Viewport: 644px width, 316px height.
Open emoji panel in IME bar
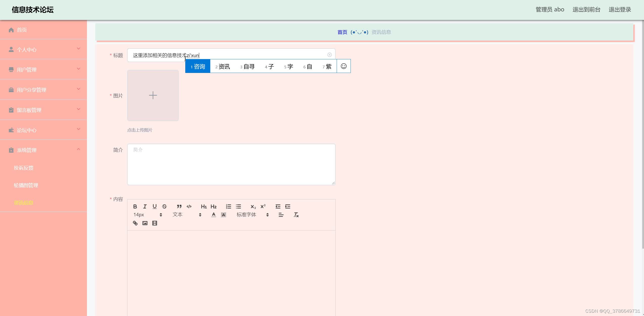coord(344,66)
